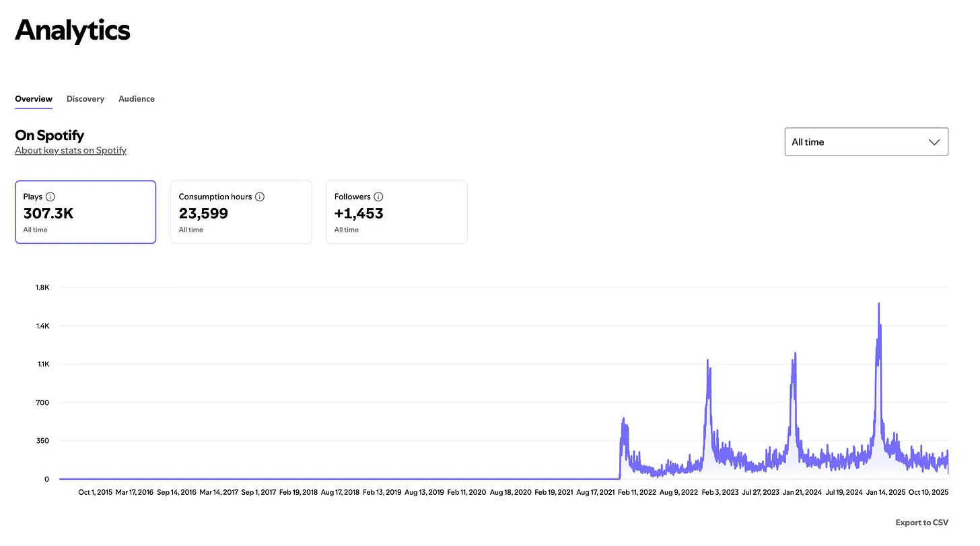Click the 'Oct 1, 2015' x-axis date label
The height and width of the screenshot is (546, 980).
[95, 493]
